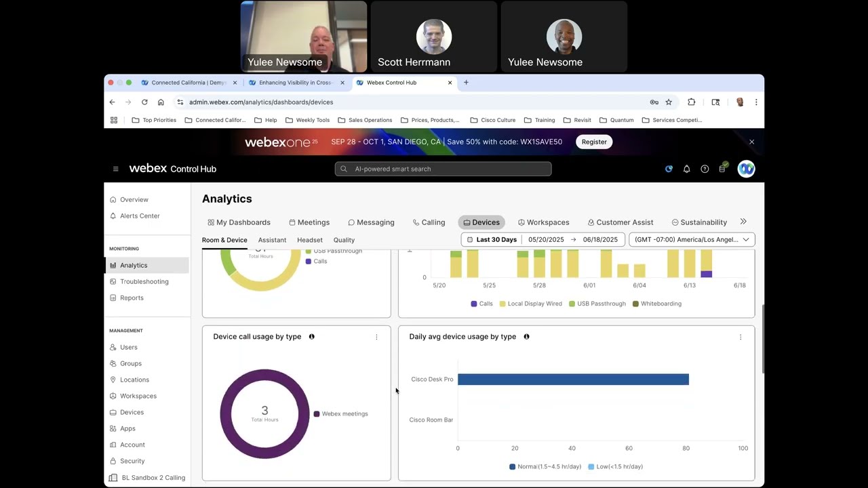
Task: Show info for Device call usage by type
Action: point(312,336)
